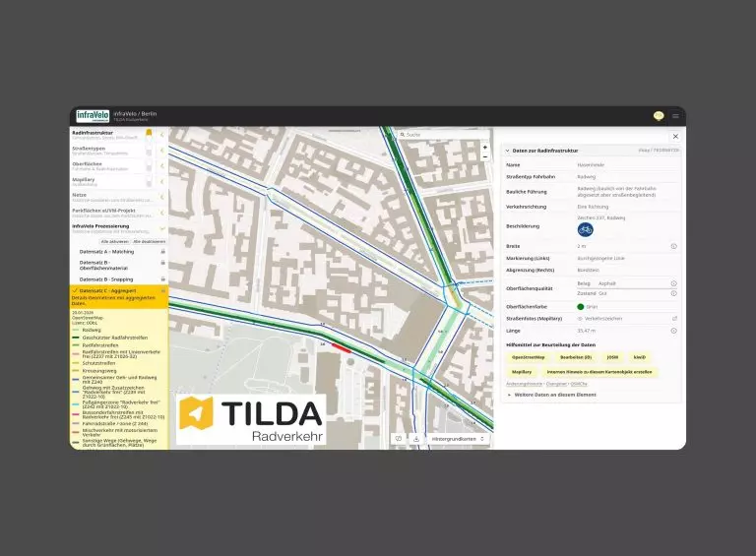Click the yellow user avatar icon
The height and width of the screenshot is (556, 756).
coord(659,116)
